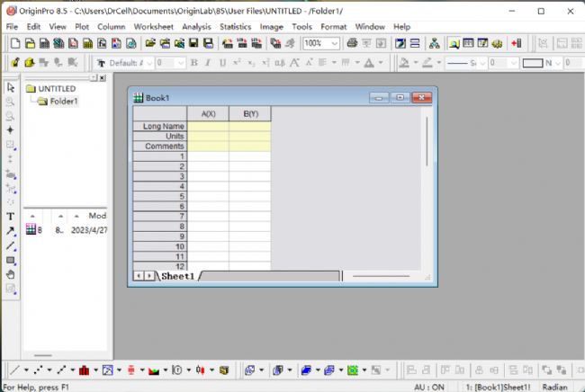This screenshot has height=392, width=585.
Task: Select the Arrow drawing tool
Action: [x=10, y=231]
